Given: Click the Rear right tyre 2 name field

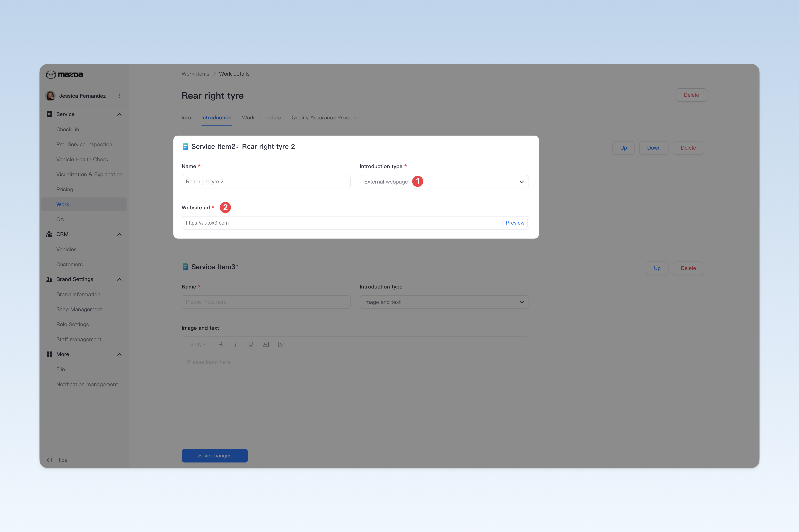Looking at the screenshot, I should coord(266,182).
